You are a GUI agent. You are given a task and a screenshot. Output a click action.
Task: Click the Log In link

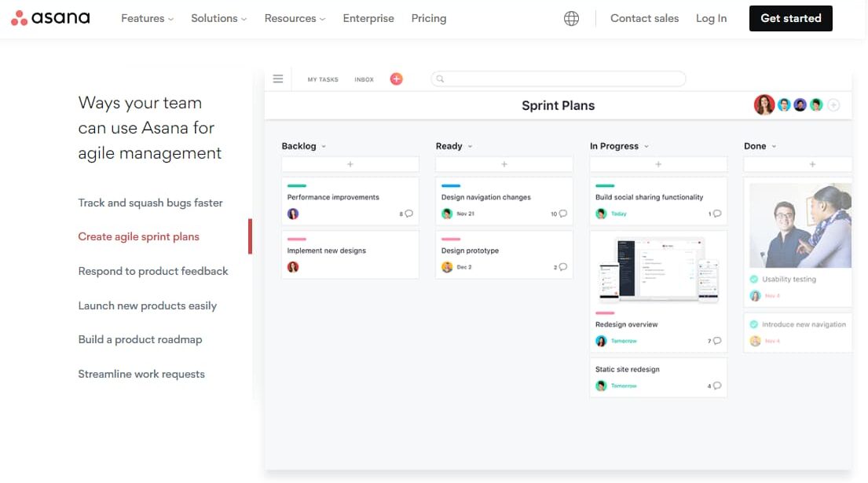click(x=711, y=18)
